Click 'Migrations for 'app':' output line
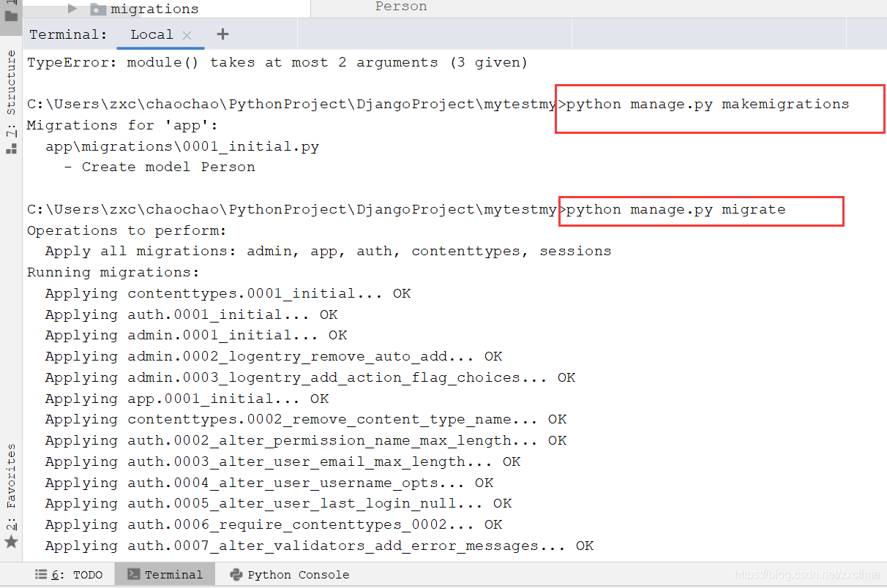887x588 pixels. tap(123, 126)
